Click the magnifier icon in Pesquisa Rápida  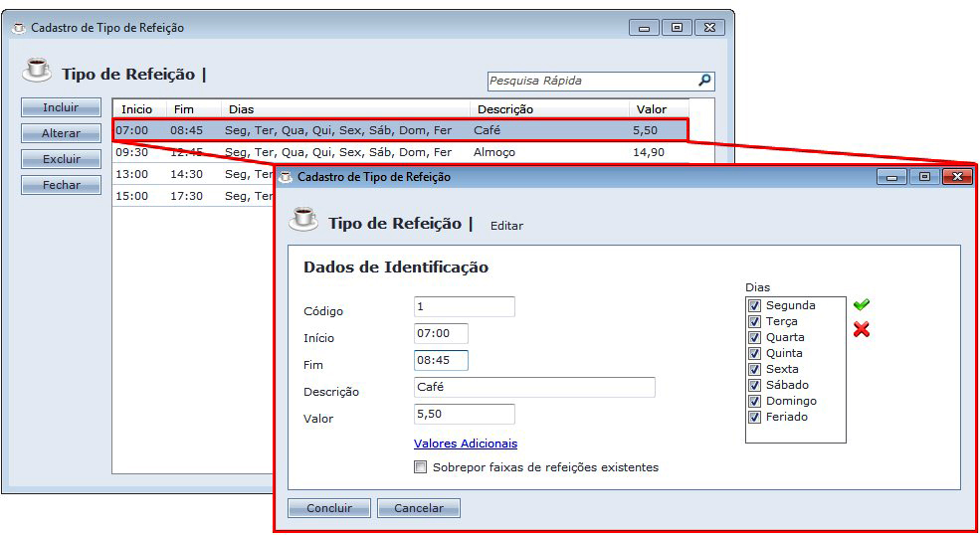(704, 81)
